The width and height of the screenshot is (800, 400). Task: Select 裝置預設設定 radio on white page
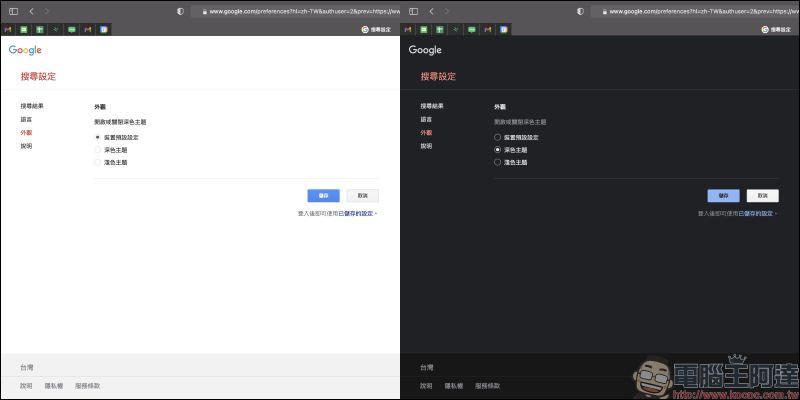(97, 137)
